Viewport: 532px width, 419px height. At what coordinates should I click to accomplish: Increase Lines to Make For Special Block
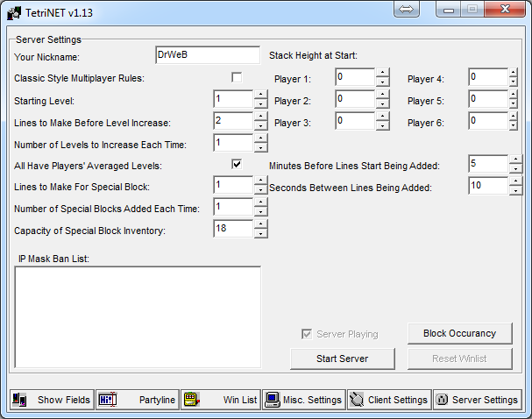point(260,181)
